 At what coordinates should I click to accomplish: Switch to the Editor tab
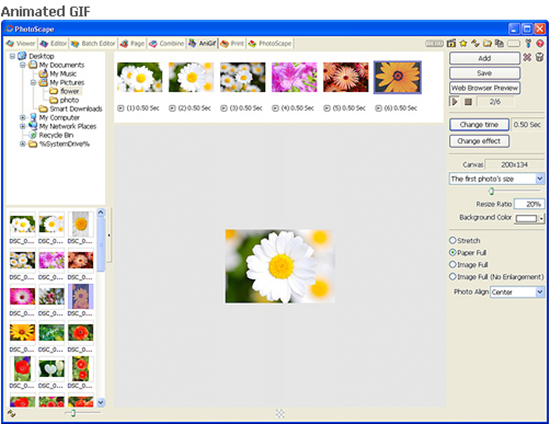(x=54, y=43)
